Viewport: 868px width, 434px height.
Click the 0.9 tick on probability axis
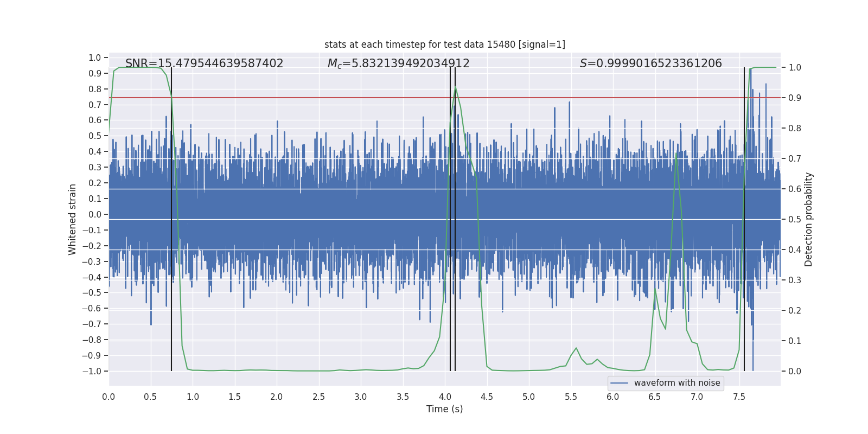[795, 98]
